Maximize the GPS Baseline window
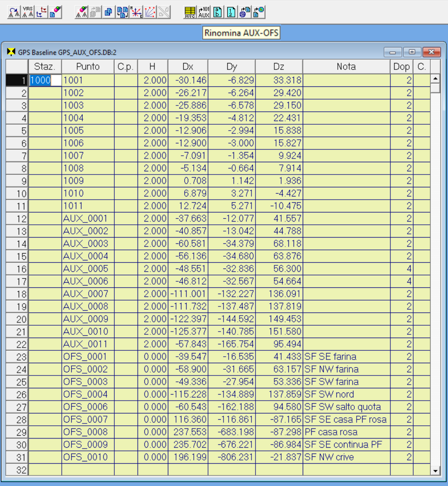Viewport: 448px width, 486px height. pyautogui.click(x=412, y=52)
